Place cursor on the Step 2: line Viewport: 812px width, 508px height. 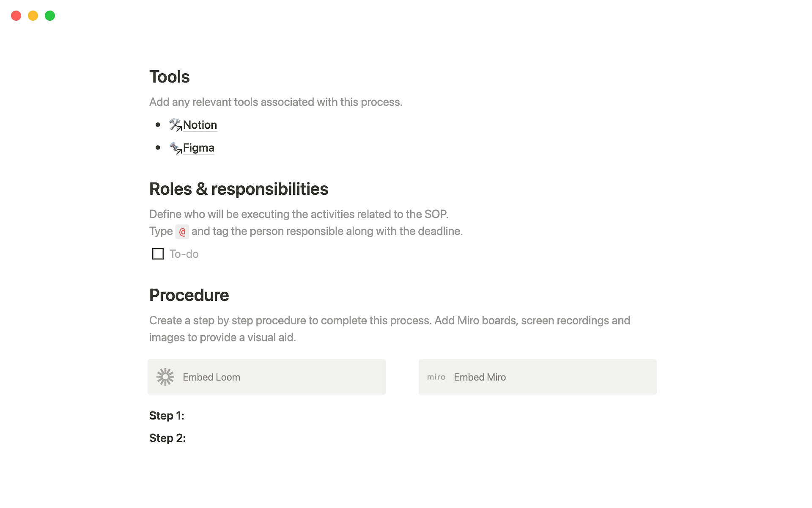click(167, 438)
